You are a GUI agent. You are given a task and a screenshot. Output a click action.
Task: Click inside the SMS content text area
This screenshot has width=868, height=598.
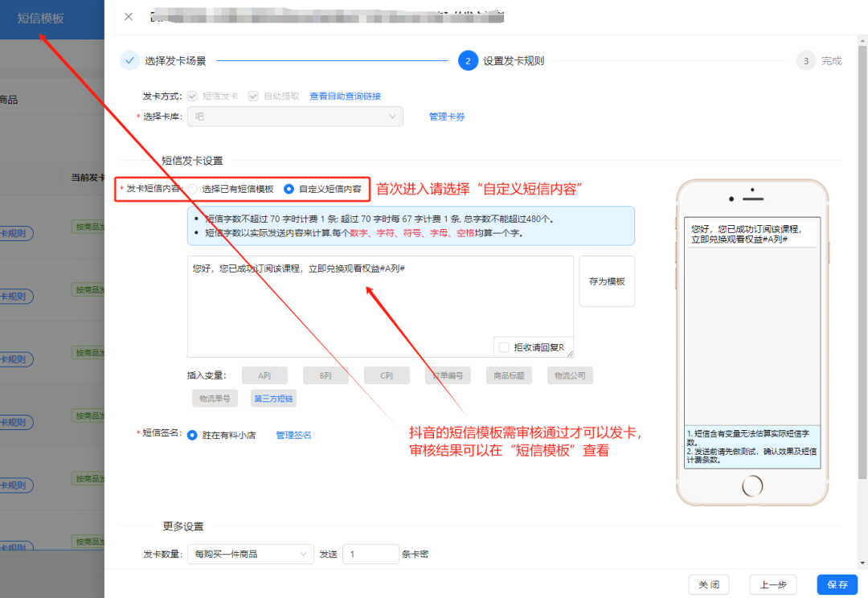pos(380,306)
